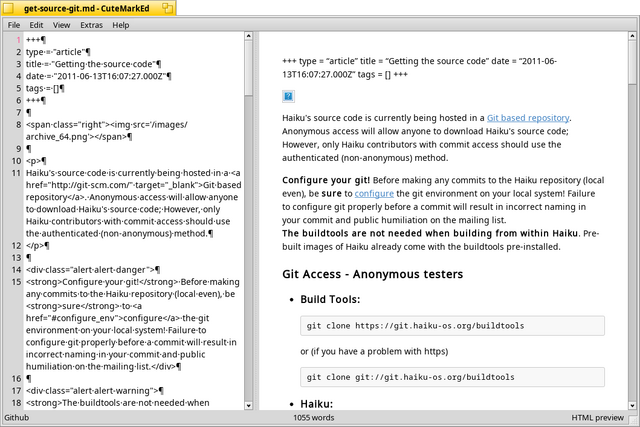
Task: Open the View menu
Action: coord(62,25)
